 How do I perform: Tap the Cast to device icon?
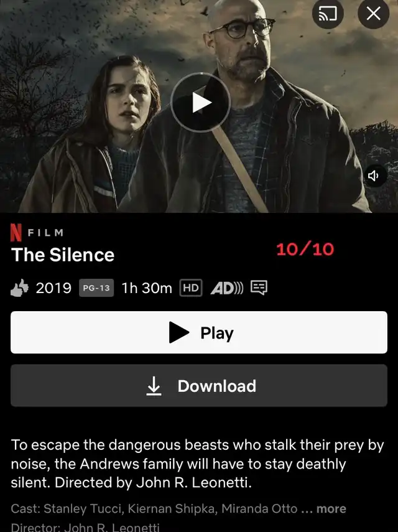click(x=328, y=14)
